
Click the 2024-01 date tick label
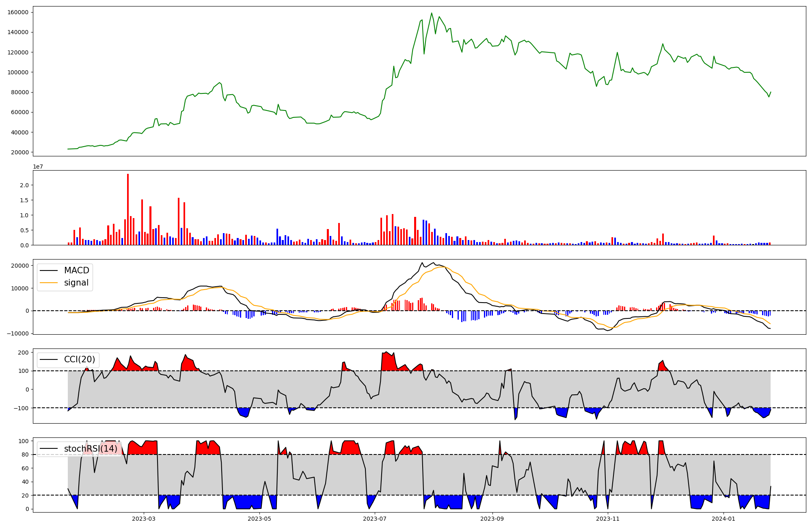point(723,519)
